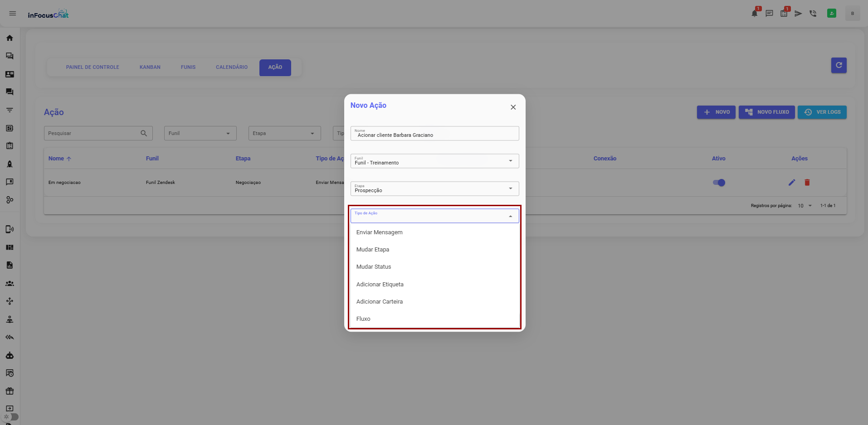Select Enviar Mensagem option
Image resolution: width=868 pixels, height=425 pixels.
[x=380, y=232]
